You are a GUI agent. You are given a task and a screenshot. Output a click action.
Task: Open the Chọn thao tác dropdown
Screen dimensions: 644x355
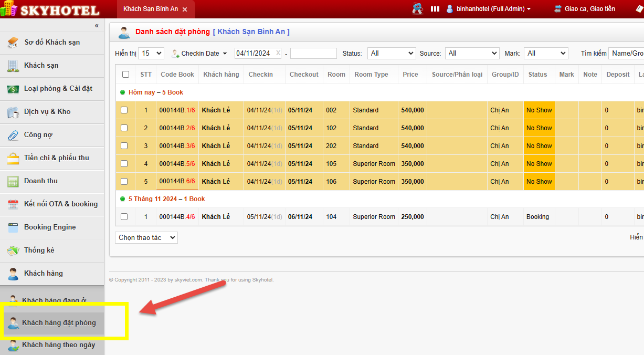[x=146, y=238]
